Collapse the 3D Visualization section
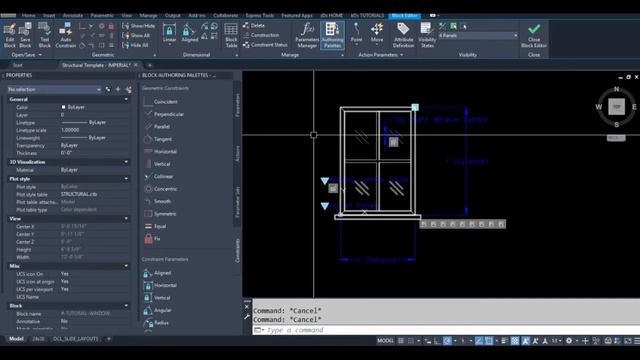640x360 pixels. 126,162
